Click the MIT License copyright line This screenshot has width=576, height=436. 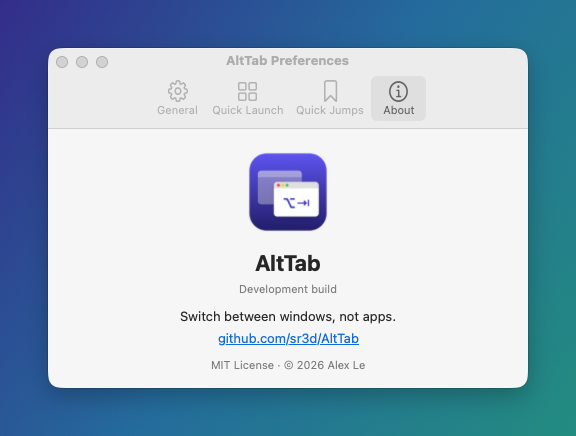point(288,365)
